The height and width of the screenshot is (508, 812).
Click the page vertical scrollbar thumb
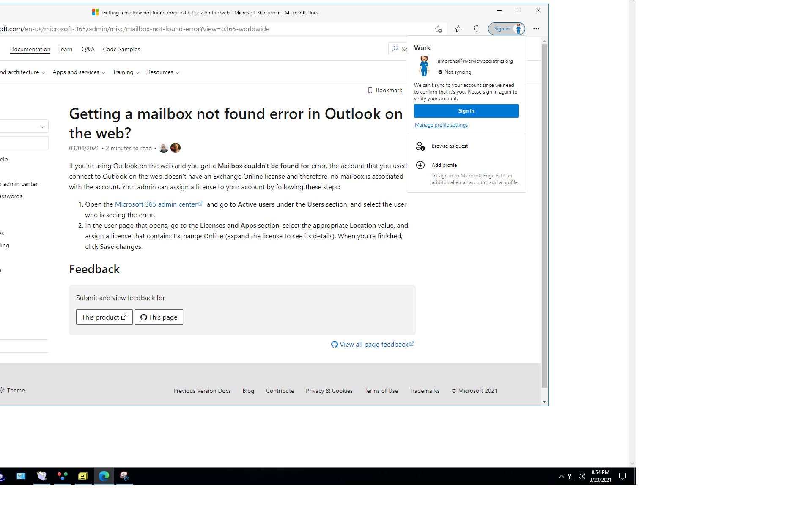point(544,216)
